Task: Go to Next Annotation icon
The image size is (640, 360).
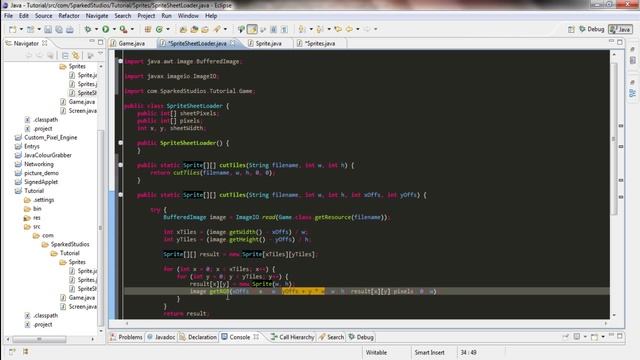Action: (302, 29)
